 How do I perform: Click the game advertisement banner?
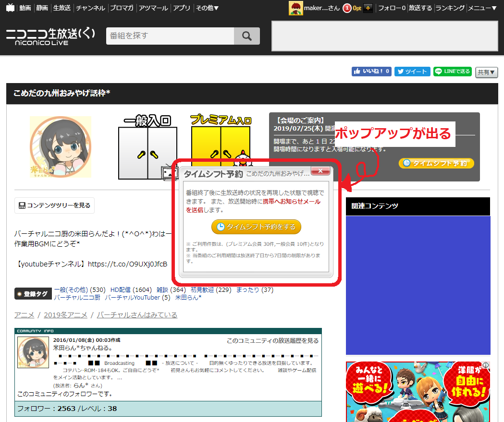coord(418,392)
